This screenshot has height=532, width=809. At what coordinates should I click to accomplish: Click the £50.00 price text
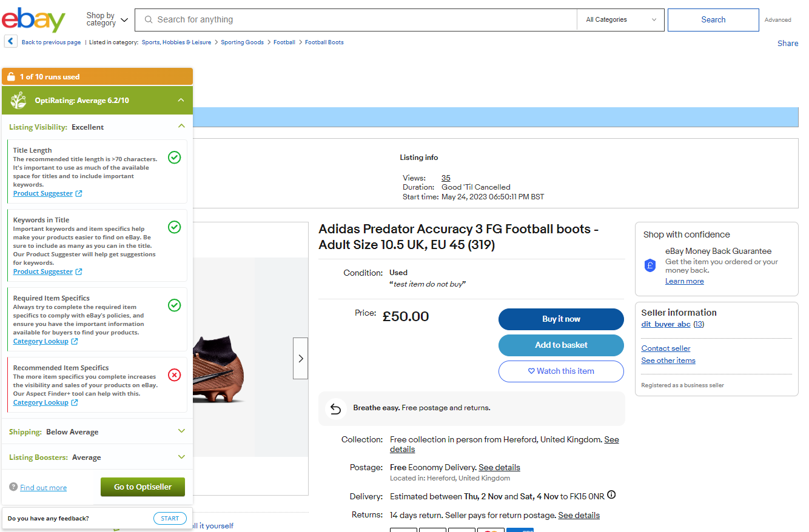406,316
